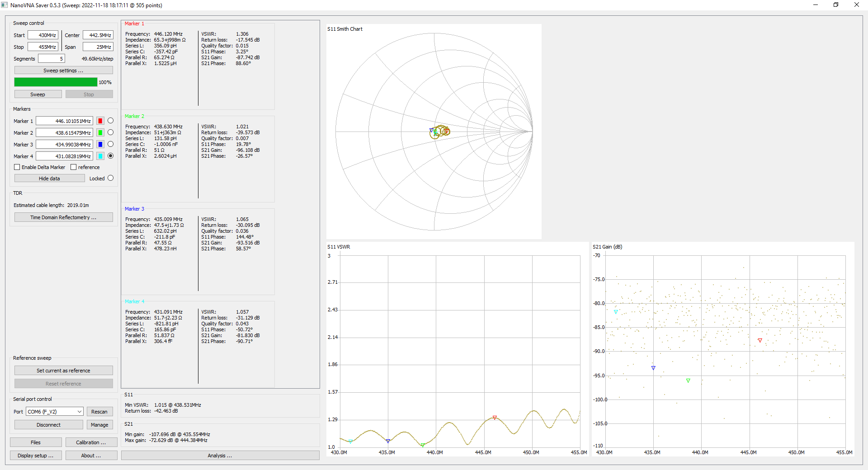Set current sweep as reference

pyautogui.click(x=63, y=371)
